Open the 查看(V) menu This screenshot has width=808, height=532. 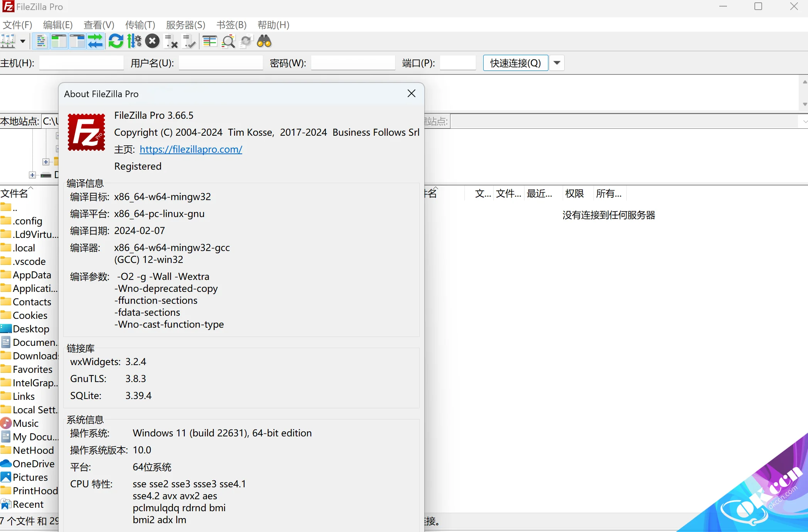coord(99,25)
